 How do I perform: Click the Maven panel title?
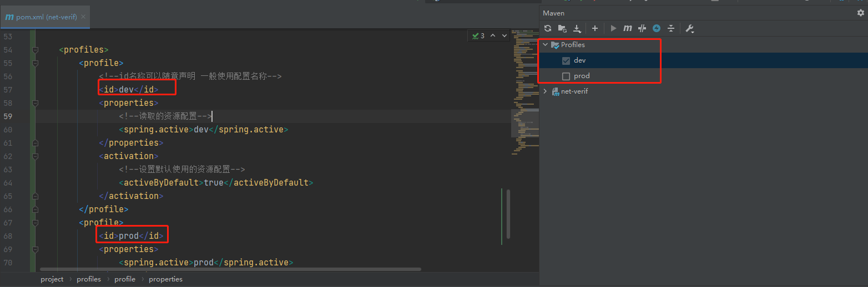pyautogui.click(x=553, y=13)
